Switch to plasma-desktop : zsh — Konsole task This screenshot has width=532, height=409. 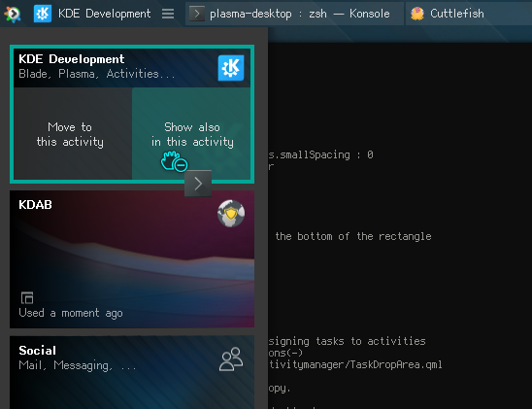[x=294, y=14]
